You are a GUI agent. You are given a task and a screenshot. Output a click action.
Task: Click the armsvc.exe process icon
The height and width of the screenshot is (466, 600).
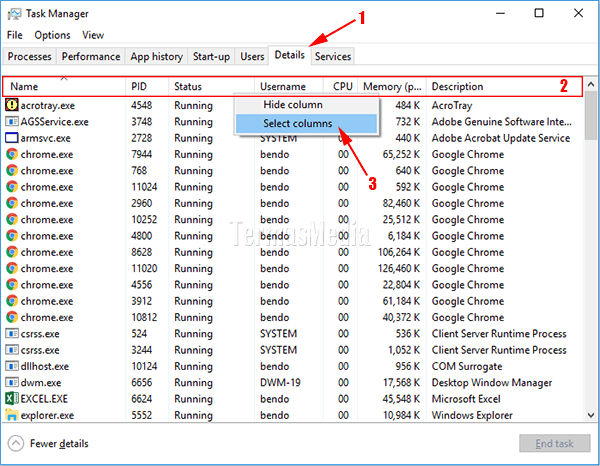(12, 138)
